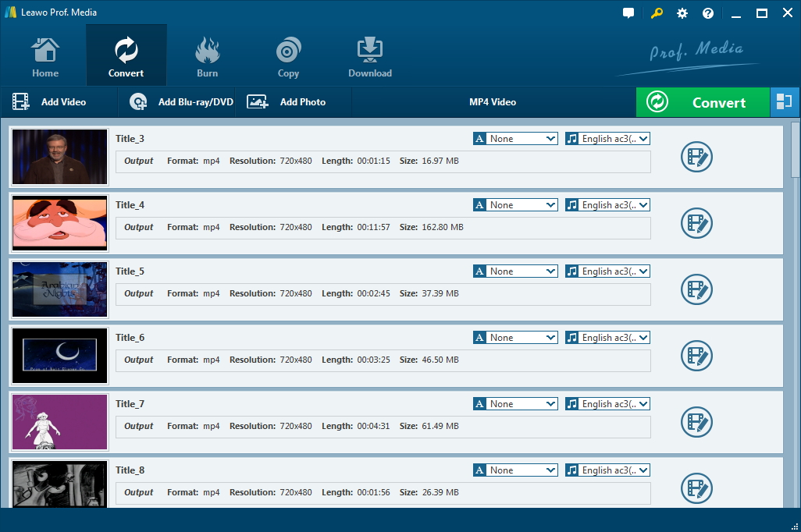Expand subtitle dropdown for Title_6
The image size is (801, 532).
point(515,338)
